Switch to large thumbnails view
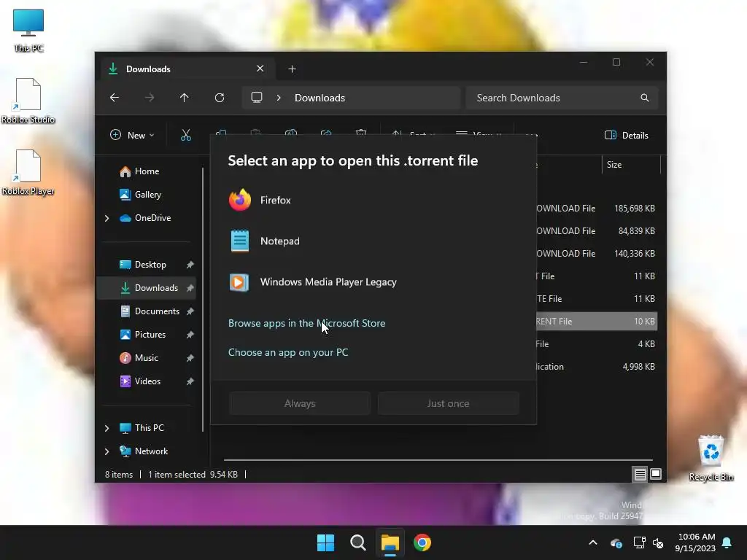Viewport: 747px width, 560px height. pos(656,474)
